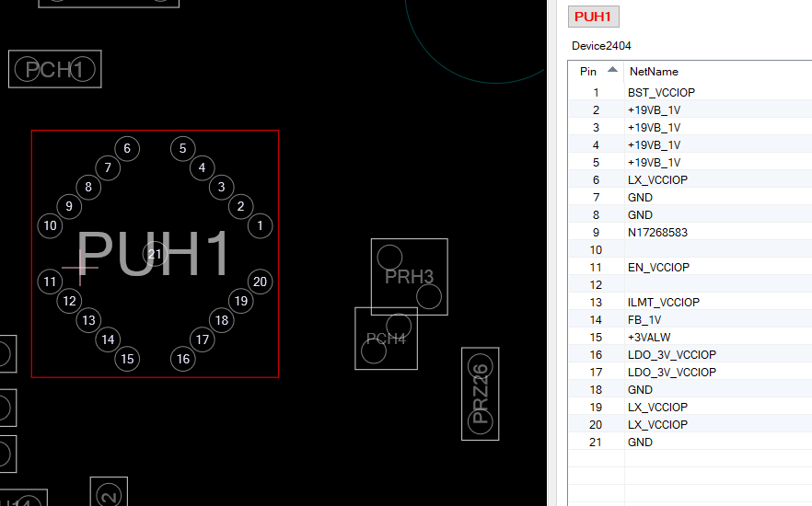The image size is (812, 506).
Task: Select the PCH1 component on the board
Action: 55,69
